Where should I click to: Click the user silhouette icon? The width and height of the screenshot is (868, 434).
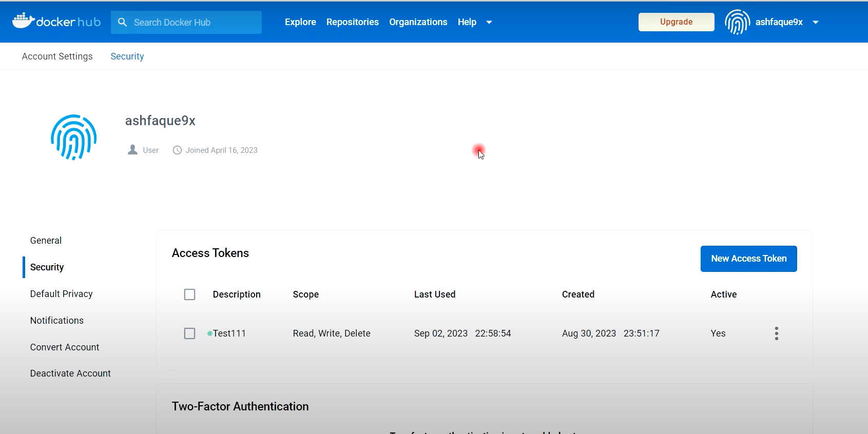[x=132, y=150]
